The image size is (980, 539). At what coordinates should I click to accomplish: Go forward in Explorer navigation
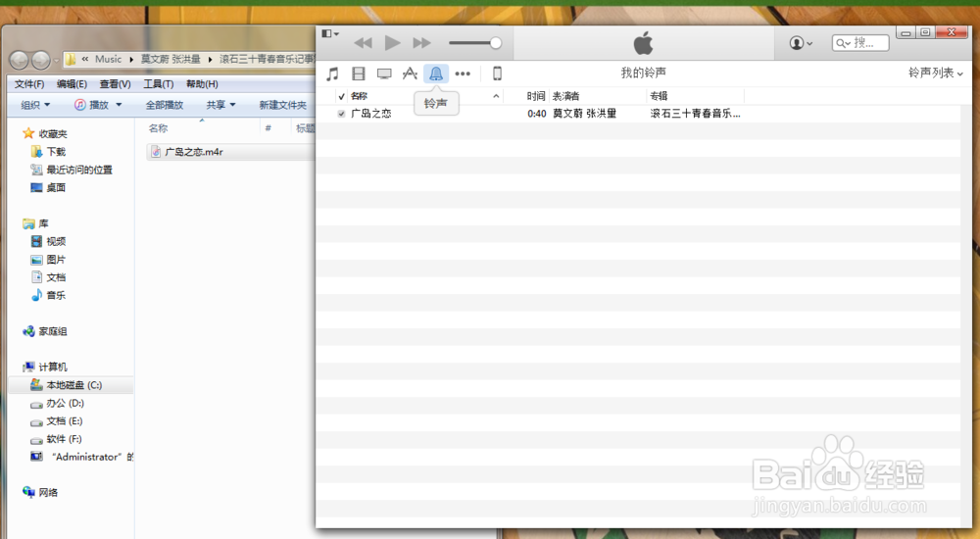(40, 60)
